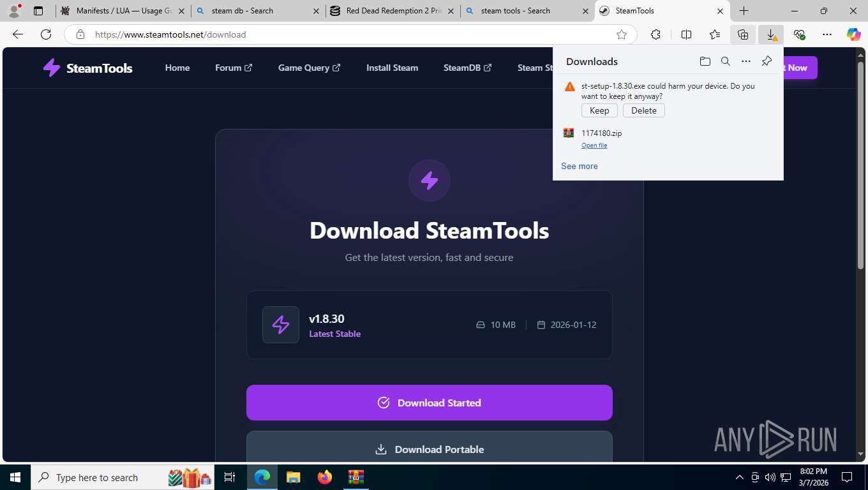Close the Red Dead Redemption 2 tab
Screen dimensions: 868x490
(x=451, y=11)
